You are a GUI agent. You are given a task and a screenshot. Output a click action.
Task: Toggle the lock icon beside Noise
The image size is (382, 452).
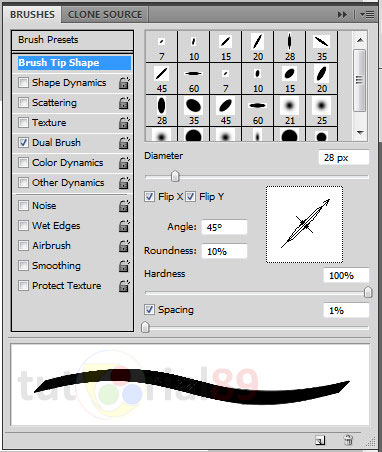124,206
